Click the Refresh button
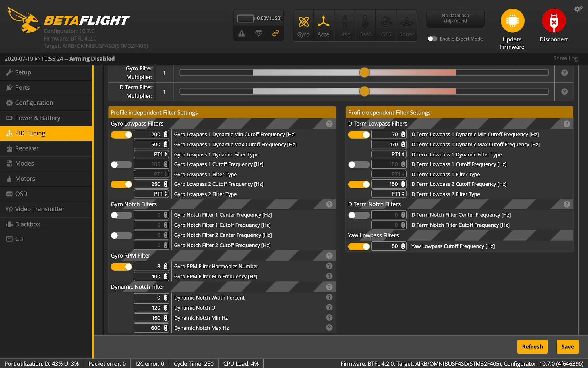Viewport: 588px width, 368px height. point(533,346)
